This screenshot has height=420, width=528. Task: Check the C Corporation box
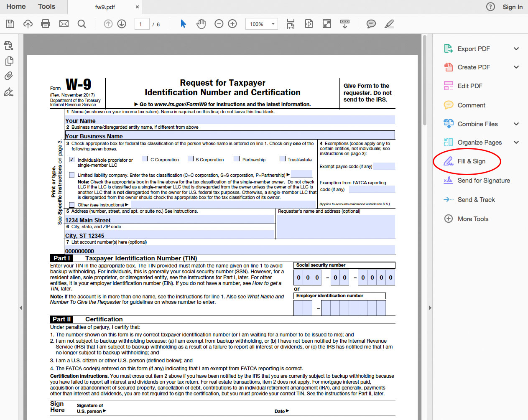pyautogui.click(x=145, y=159)
